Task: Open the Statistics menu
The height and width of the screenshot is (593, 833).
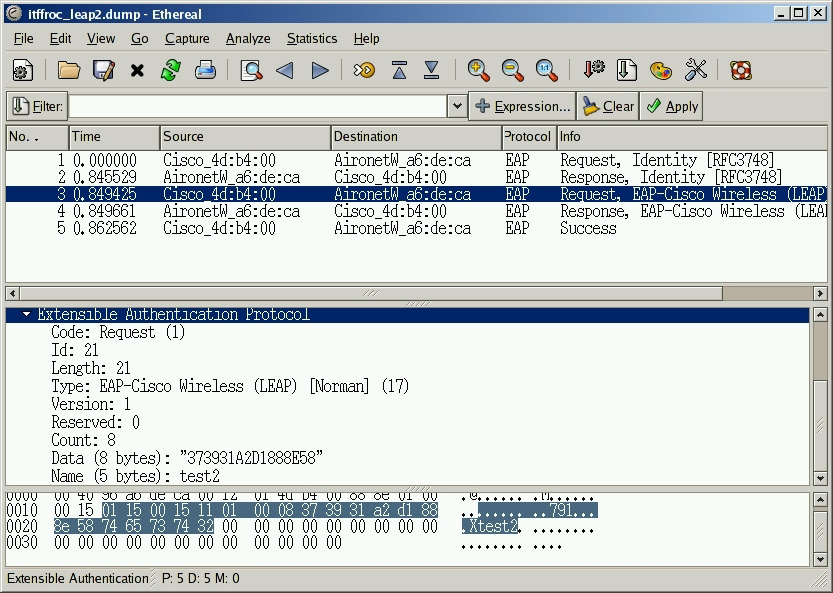Action: [311, 38]
